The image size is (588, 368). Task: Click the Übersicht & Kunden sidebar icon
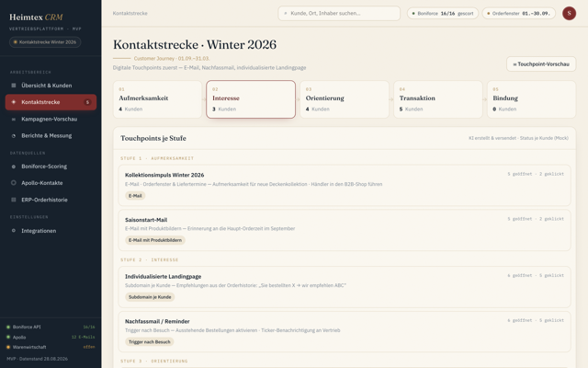tap(14, 86)
